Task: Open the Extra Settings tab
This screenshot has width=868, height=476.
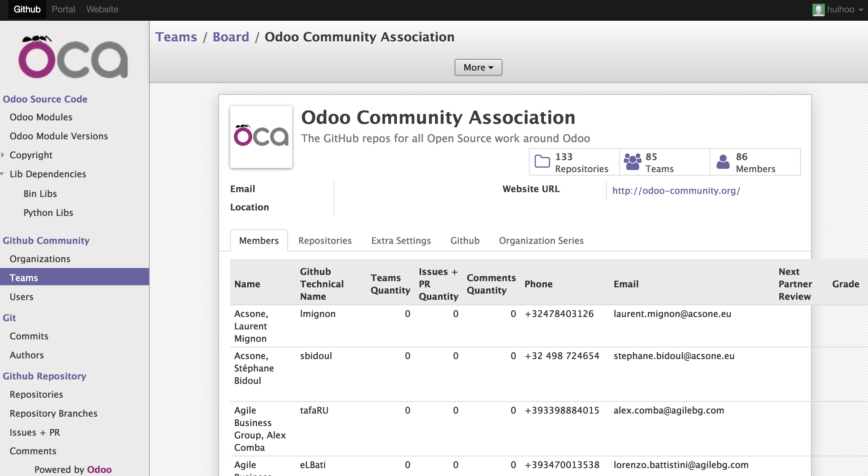Action: click(x=401, y=240)
